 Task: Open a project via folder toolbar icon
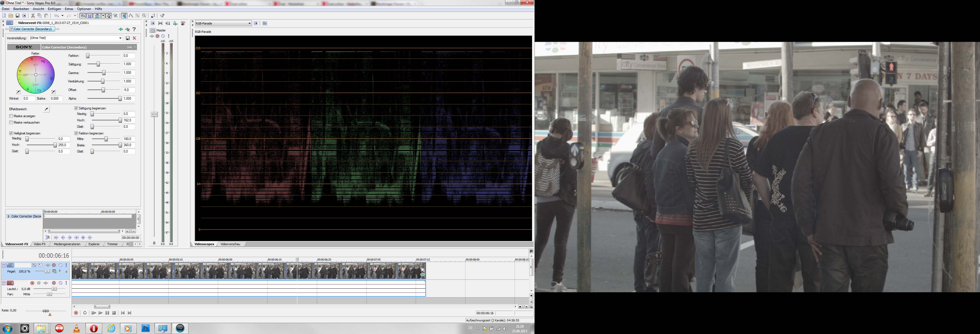tap(11, 16)
